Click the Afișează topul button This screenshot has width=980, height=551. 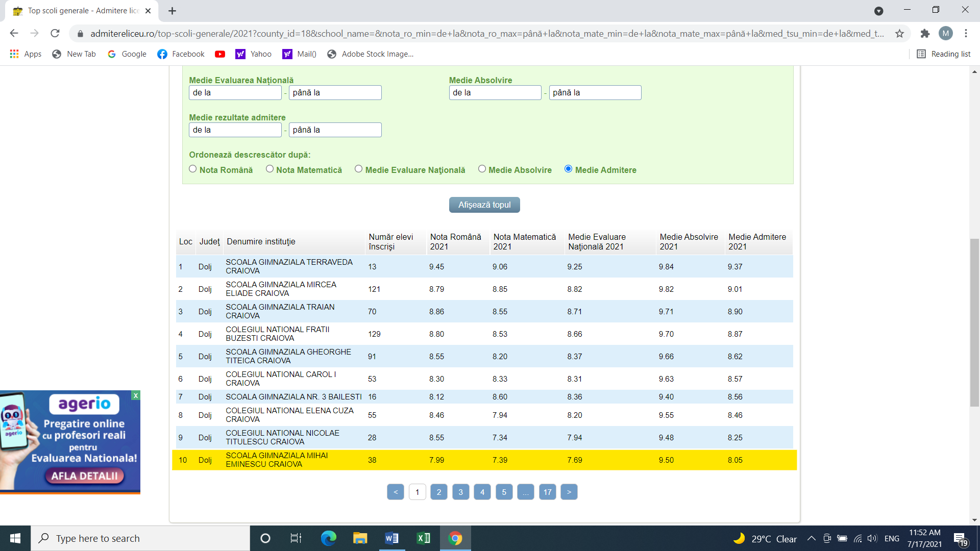[484, 205]
